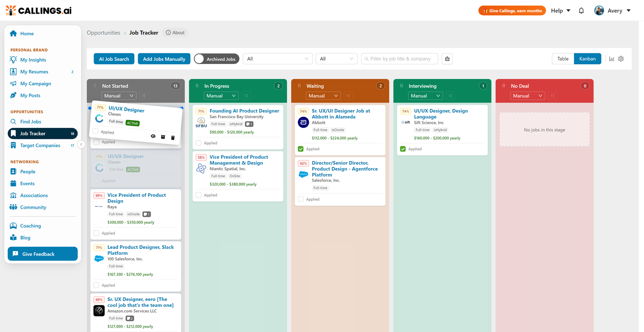Click the people icon for Community
Screen dimensions: 644x332
[13, 207]
